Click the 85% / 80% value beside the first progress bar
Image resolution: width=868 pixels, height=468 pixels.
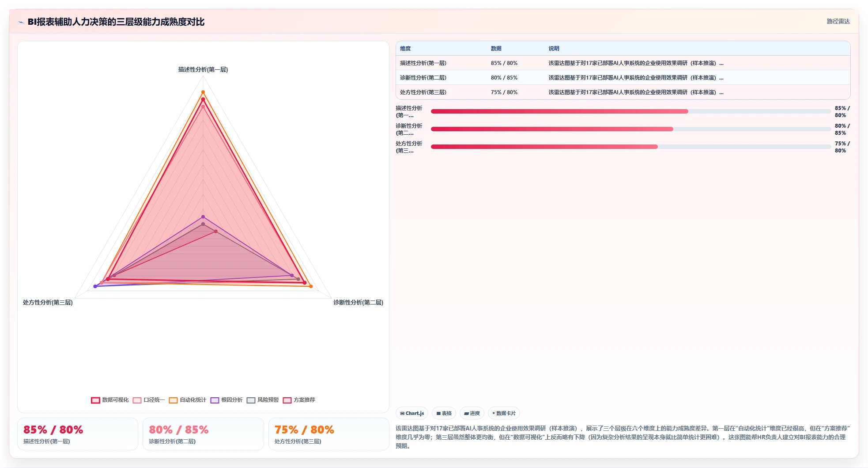pos(842,111)
